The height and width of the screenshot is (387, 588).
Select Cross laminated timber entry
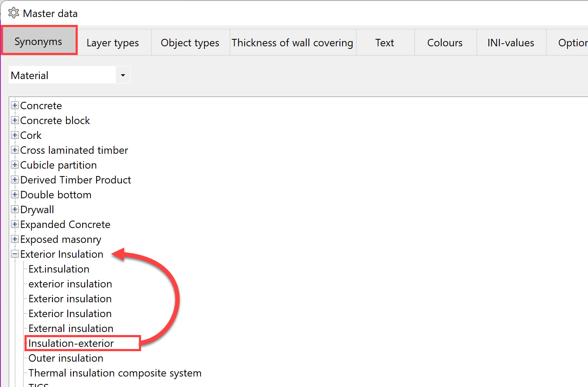tap(74, 150)
